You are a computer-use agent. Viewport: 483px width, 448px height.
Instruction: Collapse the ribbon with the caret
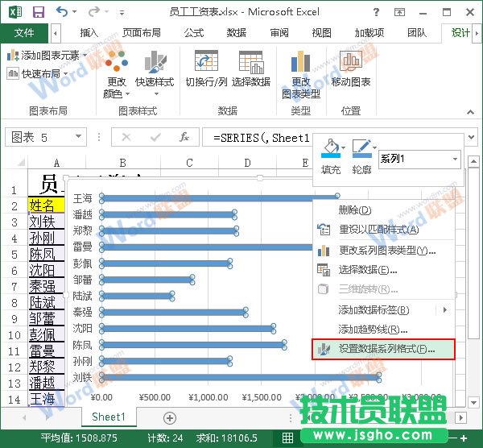click(470, 112)
